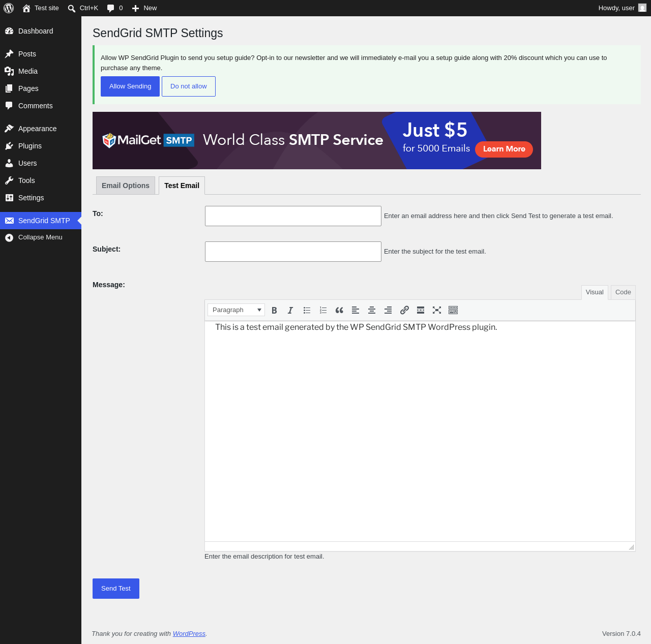Click the "Just $5" banner text

(435, 130)
